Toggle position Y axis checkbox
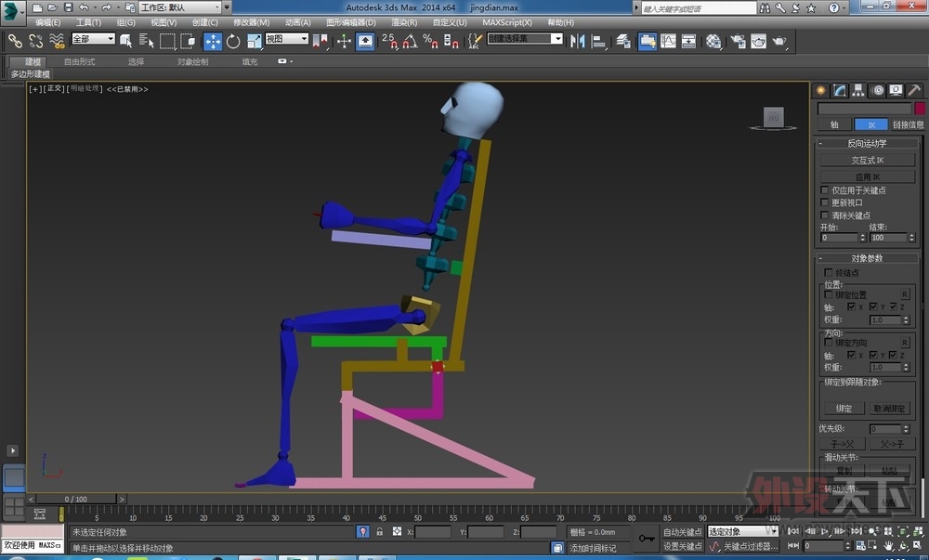The width and height of the screenshot is (929, 560). pyautogui.click(x=872, y=306)
